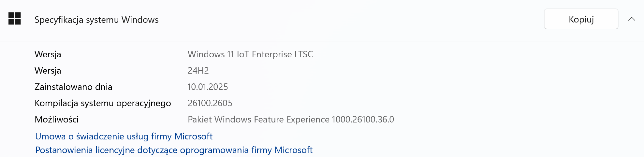Click the 'Windows 11' text in the edition value
644x157 pixels.
tap(211, 54)
